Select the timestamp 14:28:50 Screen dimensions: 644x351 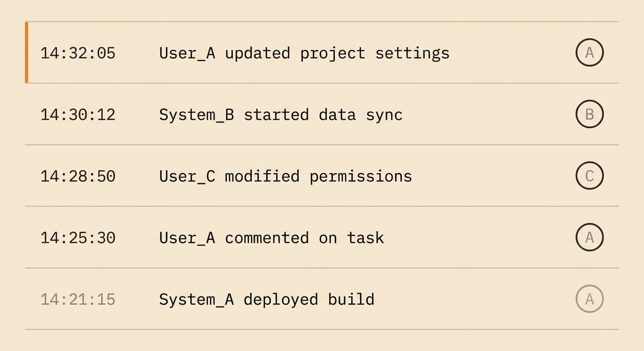tap(78, 176)
